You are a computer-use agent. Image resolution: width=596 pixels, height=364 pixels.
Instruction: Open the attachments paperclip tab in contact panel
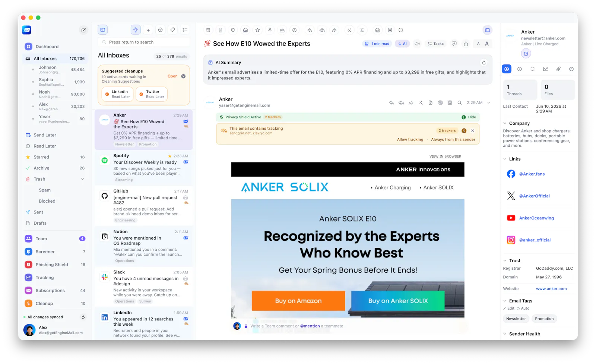point(558,69)
